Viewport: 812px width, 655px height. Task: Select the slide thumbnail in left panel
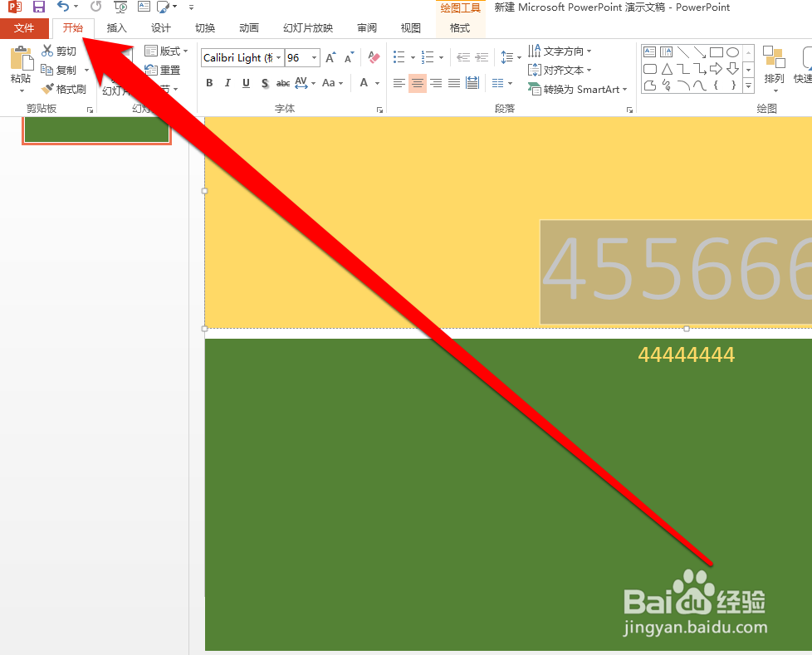coord(97,129)
